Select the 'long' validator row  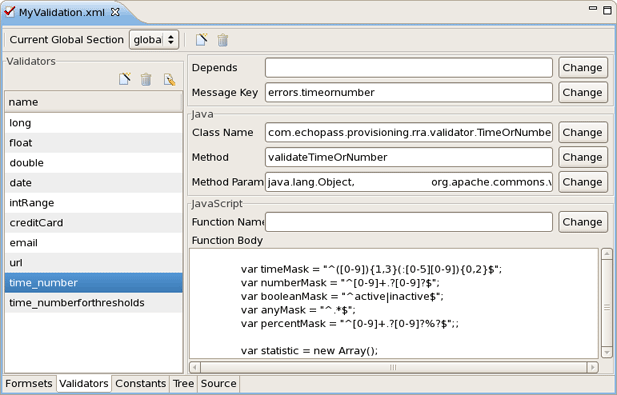94,123
